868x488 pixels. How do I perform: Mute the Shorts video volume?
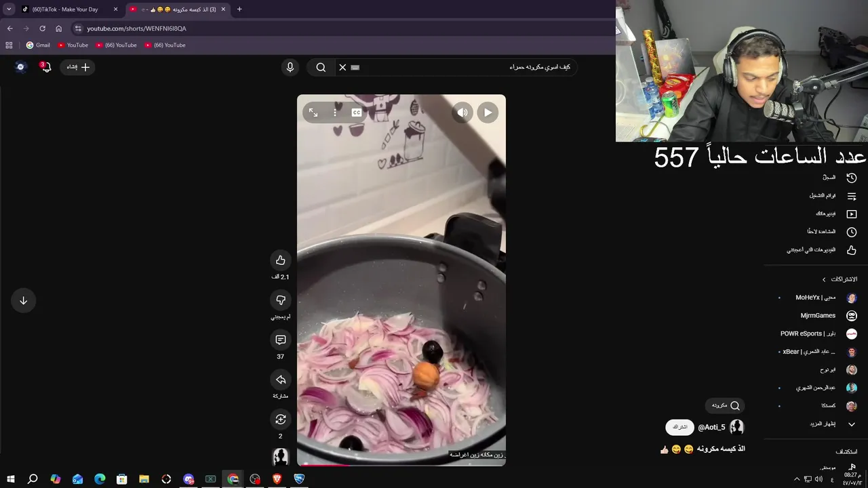[462, 113]
